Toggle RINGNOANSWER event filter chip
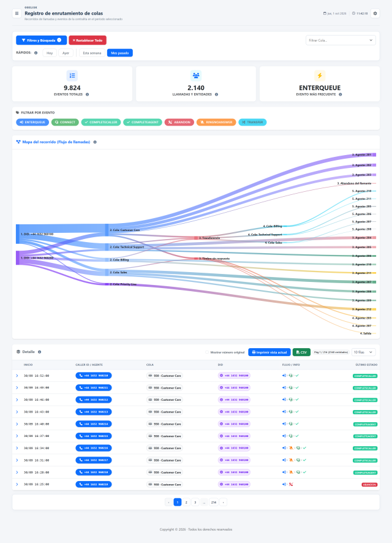 click(216, 122)
